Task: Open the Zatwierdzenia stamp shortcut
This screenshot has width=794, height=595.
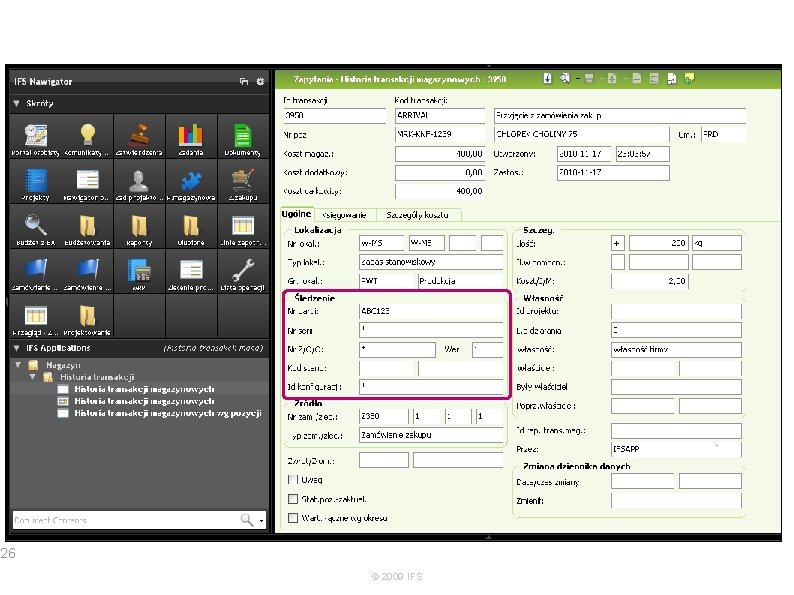Action: point(139,136)
